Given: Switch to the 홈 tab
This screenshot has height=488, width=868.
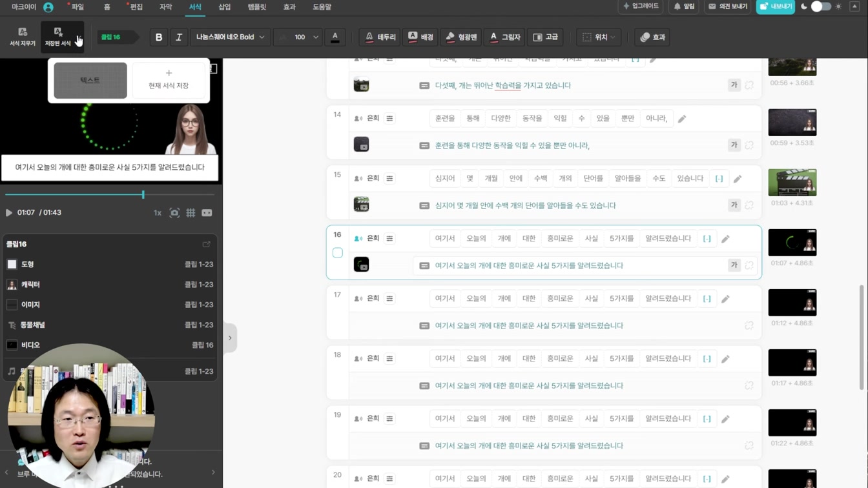Looking at the screenshot, I should pyautogui.click(x=107, y=7).
